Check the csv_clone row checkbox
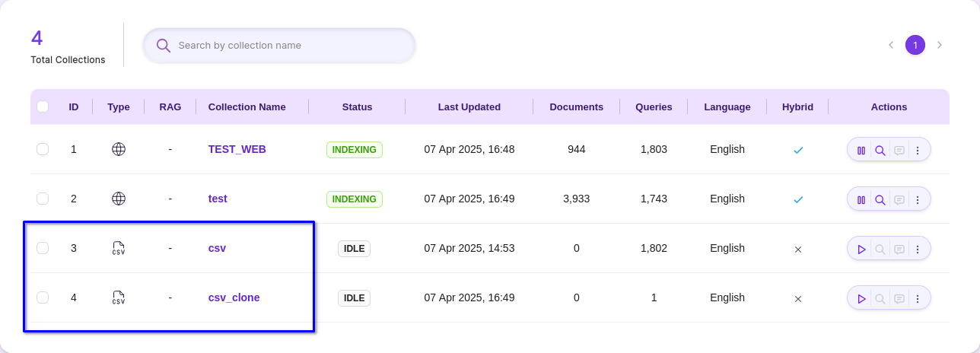Screen dimensions: 980x353 tap(43, 297)
